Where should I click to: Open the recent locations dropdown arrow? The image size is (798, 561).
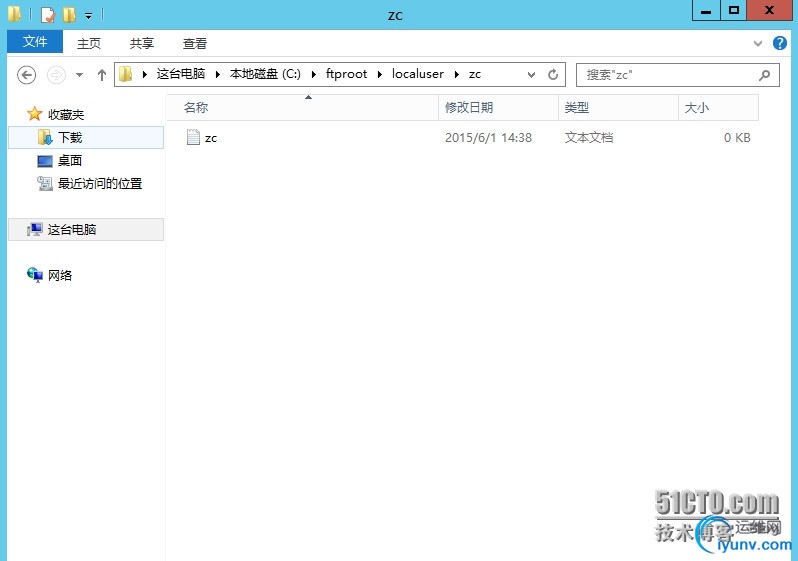click(x=79, y=75)
